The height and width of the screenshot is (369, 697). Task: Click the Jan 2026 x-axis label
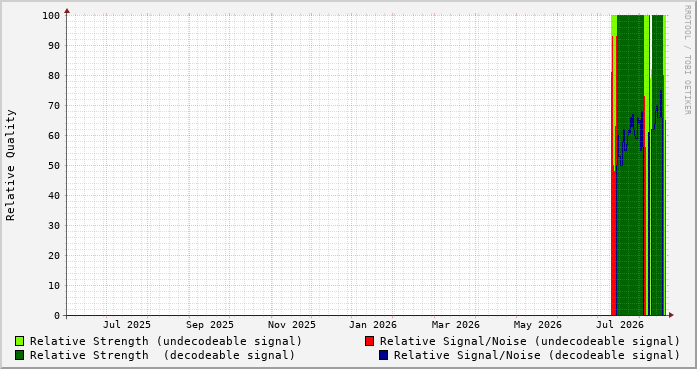[x=373, y=325]
